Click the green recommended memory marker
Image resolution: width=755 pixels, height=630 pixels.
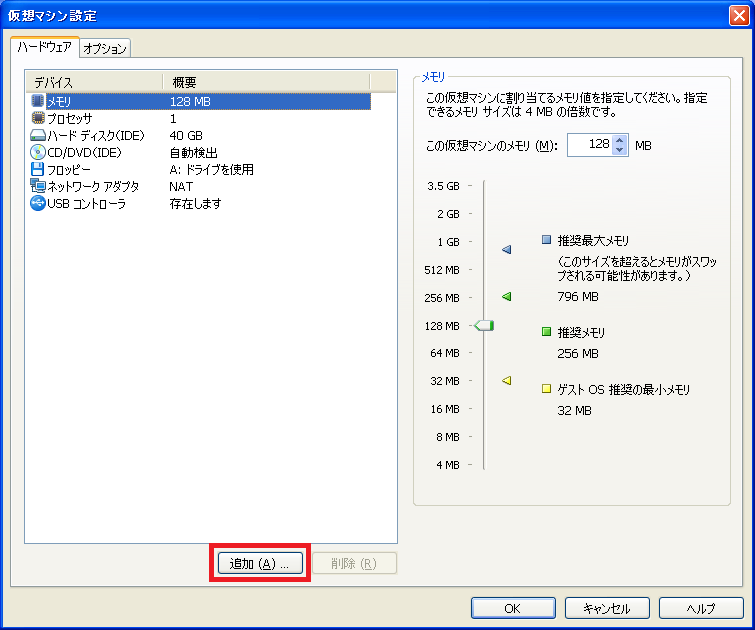[506, 297]
